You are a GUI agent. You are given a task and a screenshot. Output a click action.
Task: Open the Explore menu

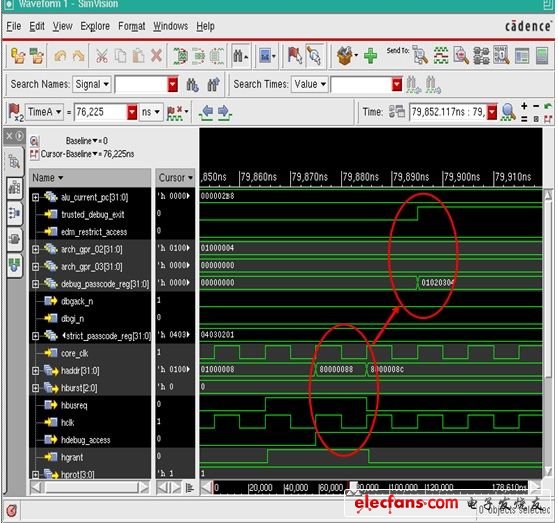click(95, 26)
